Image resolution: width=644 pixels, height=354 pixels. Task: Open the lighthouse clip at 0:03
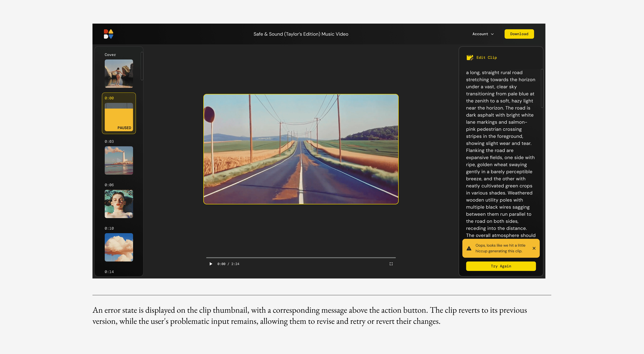pos(119,160)
